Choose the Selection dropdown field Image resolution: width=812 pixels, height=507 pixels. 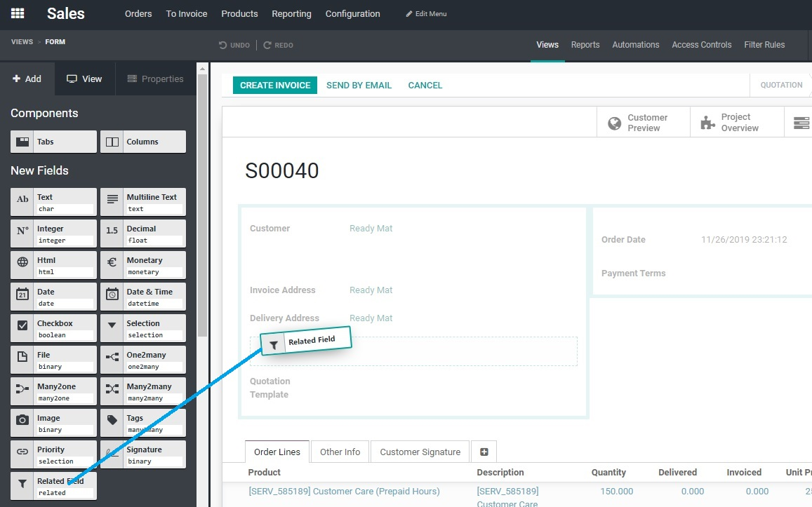[142, 328]
